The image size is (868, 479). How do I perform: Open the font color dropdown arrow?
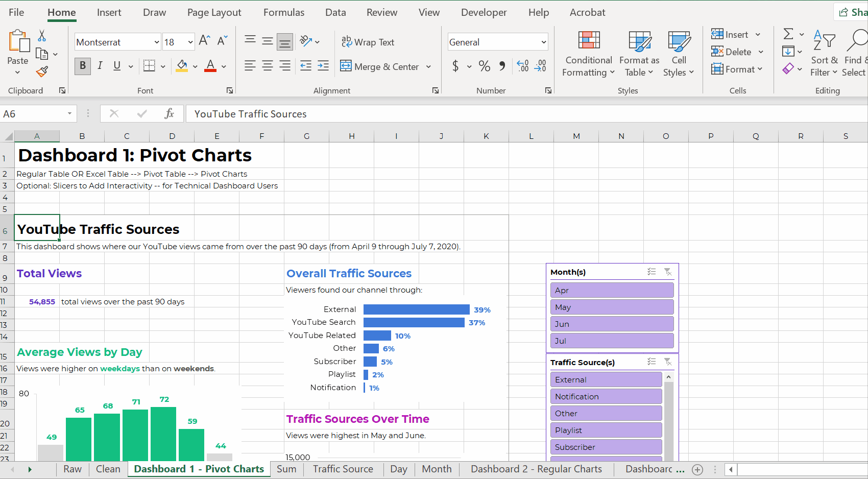[224, 66]
